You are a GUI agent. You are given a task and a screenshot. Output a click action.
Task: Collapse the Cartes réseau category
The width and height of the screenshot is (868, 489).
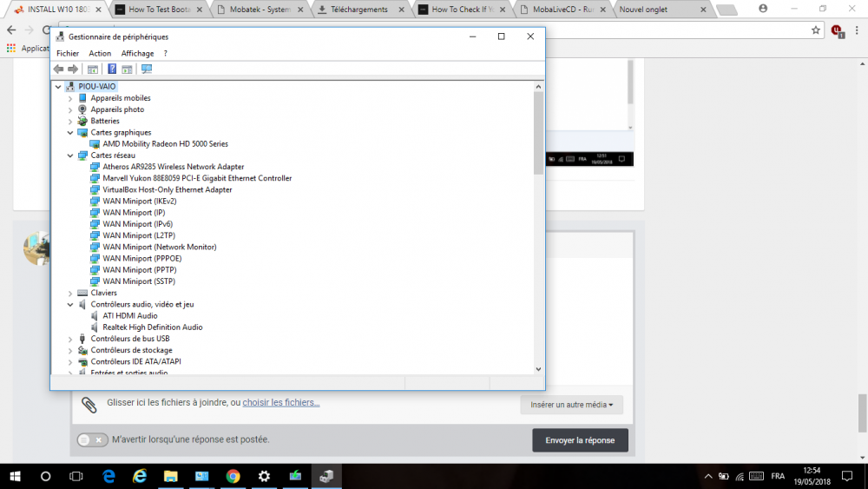pyautogui.click(x=70, y=155)
